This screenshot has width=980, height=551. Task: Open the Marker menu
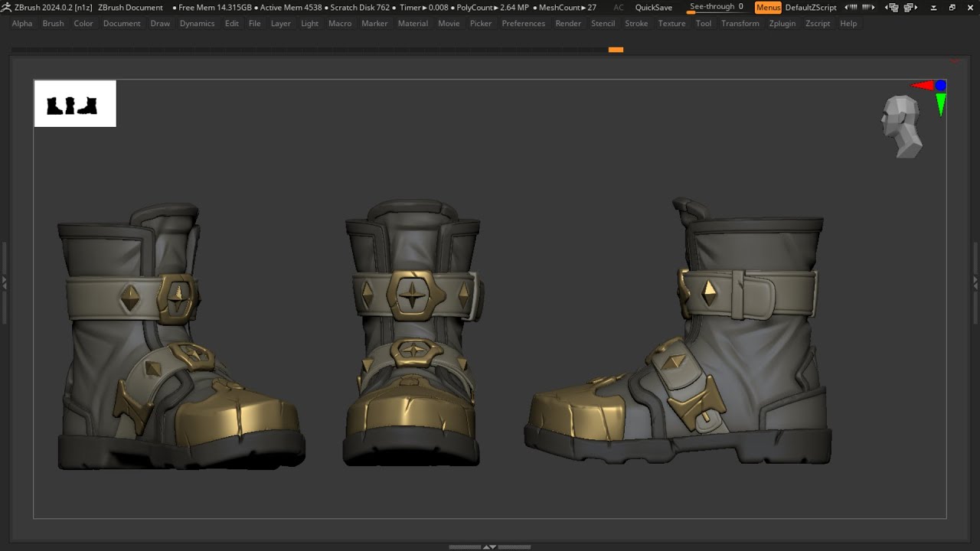click(374, 24)
